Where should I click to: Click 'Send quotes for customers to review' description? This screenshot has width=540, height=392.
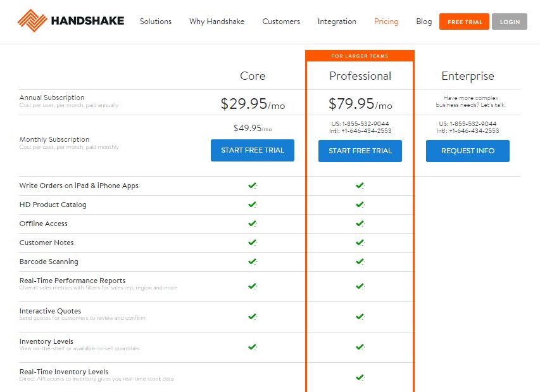(82, 318)
